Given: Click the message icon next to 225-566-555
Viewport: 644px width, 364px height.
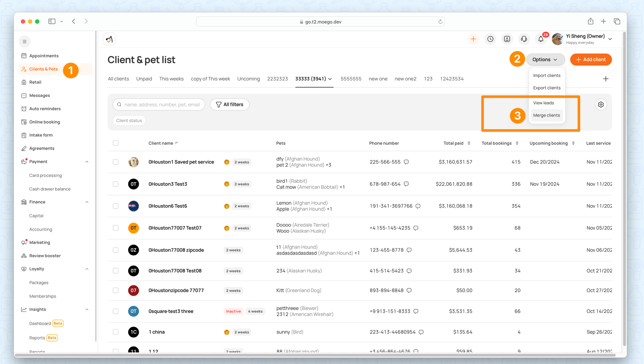Looking at the screenshot, I should point(406,162).
